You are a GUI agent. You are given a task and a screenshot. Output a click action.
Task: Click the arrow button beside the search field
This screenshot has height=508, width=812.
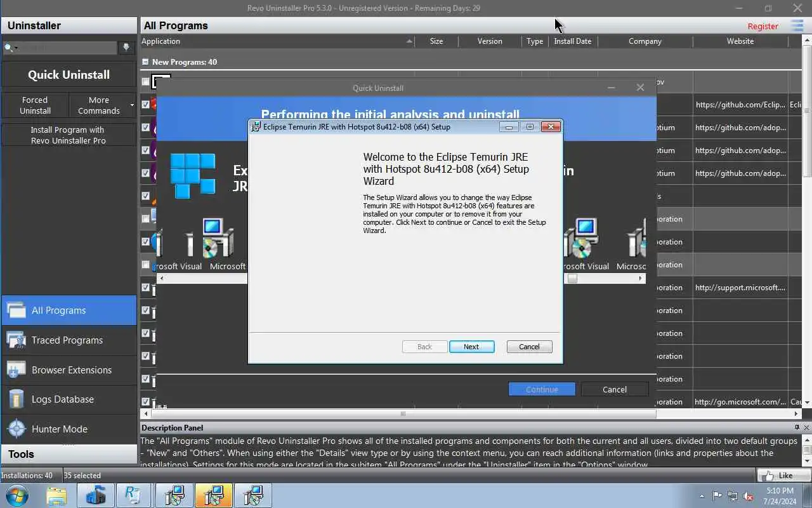pyautogui.click(x=126, y=48)
